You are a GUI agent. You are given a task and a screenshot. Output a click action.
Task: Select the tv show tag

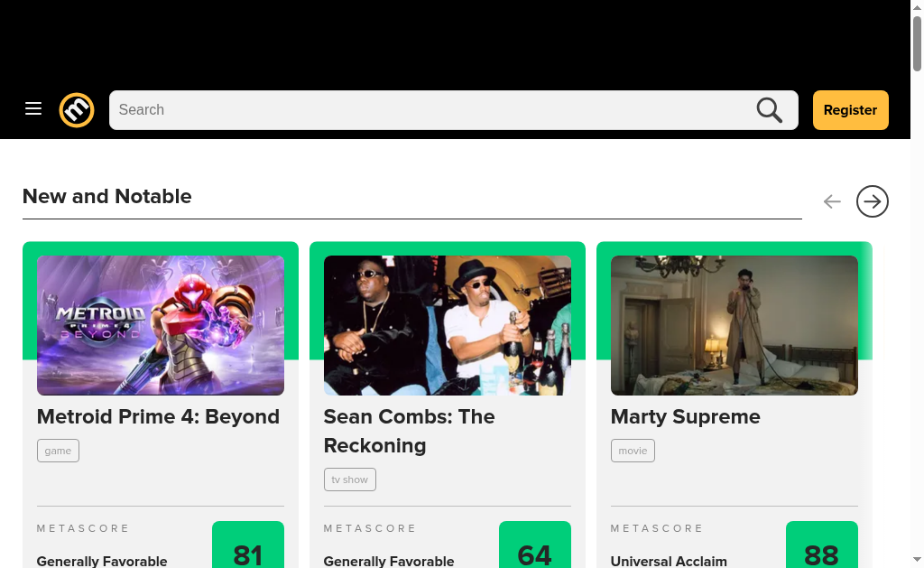pos(349,480)
